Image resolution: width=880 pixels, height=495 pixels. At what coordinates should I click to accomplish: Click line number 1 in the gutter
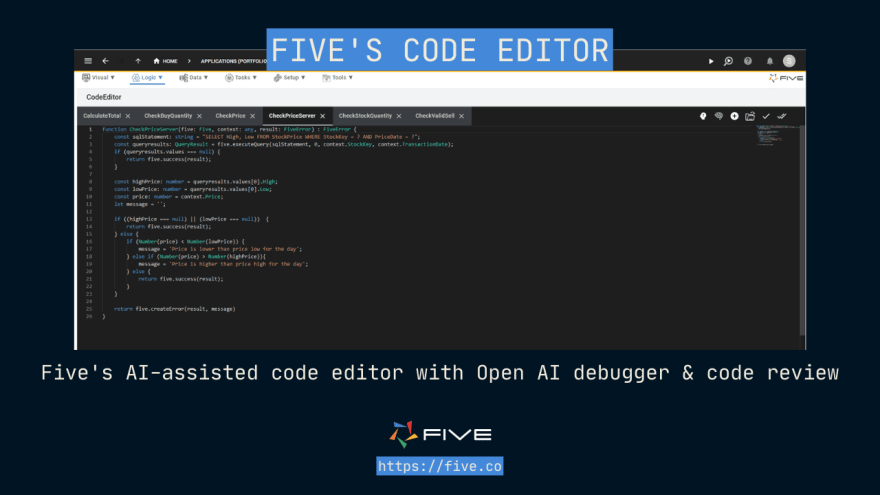point(90,129)
